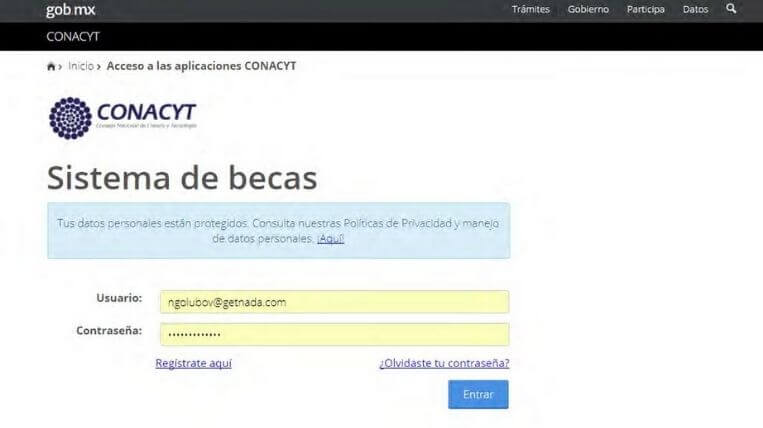
Task: Focus the Contraseña password field
Action: pos(334,335)
